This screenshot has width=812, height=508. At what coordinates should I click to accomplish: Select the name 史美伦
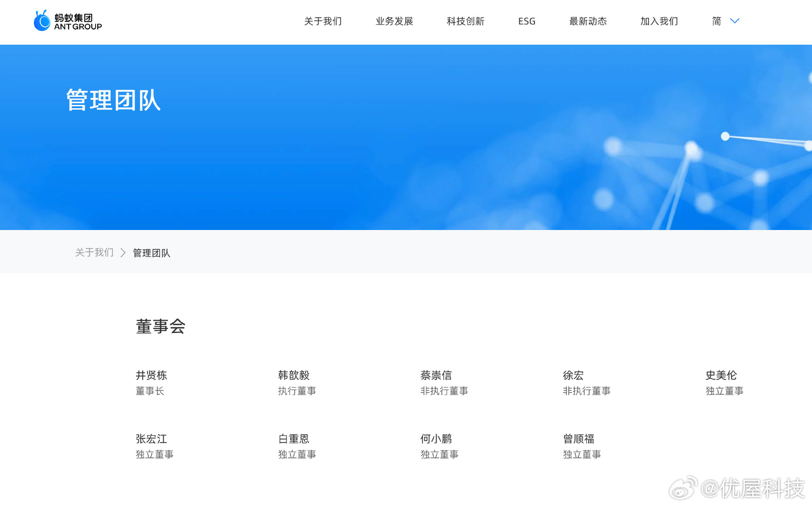(x=721, y=375)
